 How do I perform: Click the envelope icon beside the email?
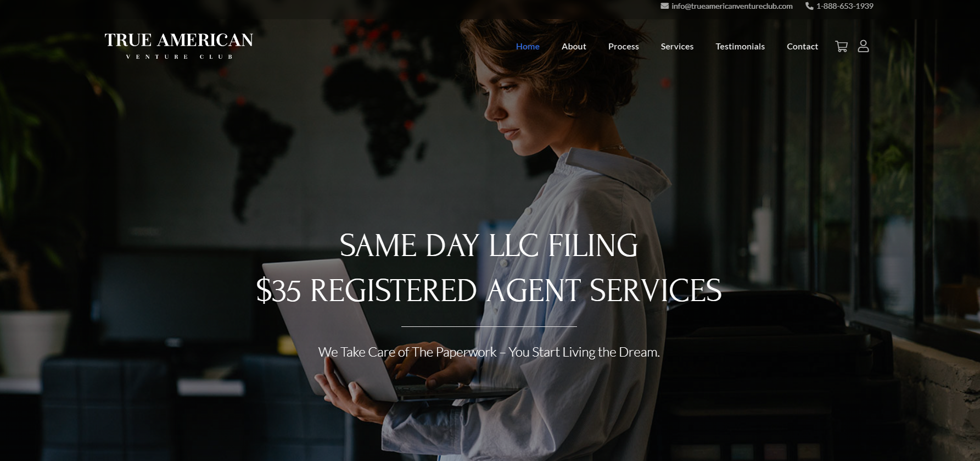tap(664, 6)
